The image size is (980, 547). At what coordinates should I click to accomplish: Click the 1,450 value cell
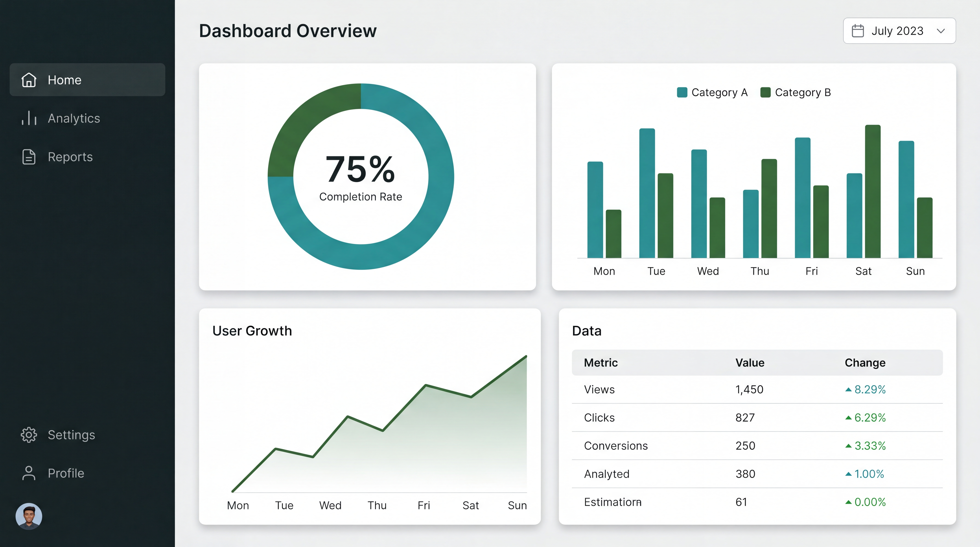[749, 390]
